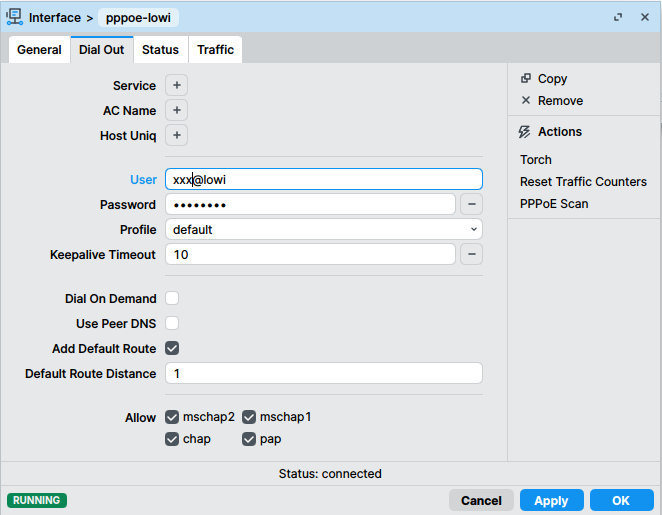The width and height of the screenshot is (662, 515).
Task: Open the Profile dropdown
Action: pyautogui.click(x=323, y=229)
